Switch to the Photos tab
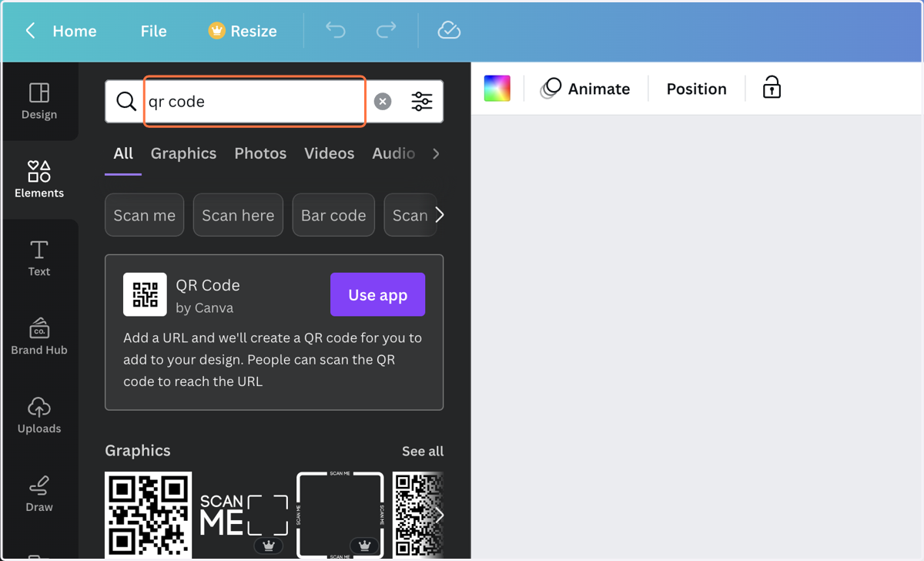 point(260,153)
